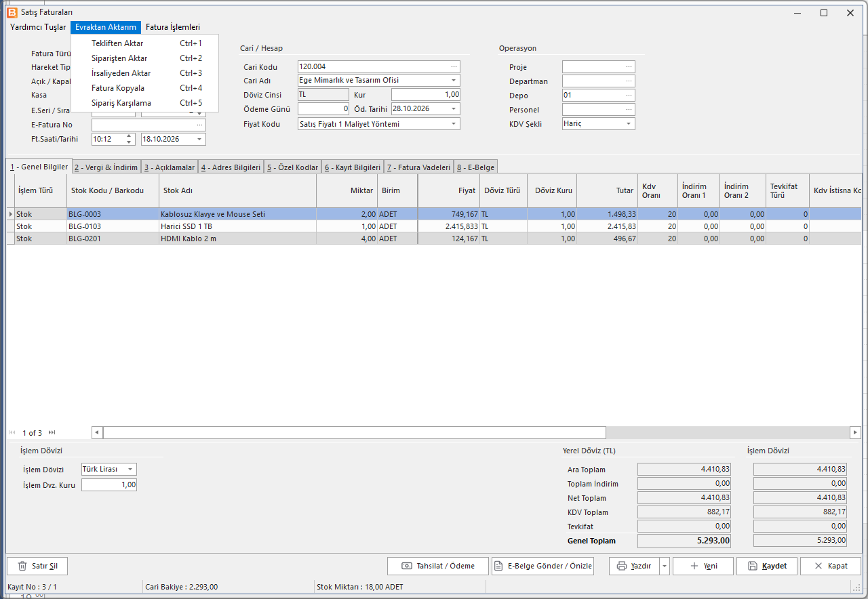Viewport: 868px width, 599px height.
Task: Click the horizontal scrollbar's right arrow
Action: [x=856, y=432]
